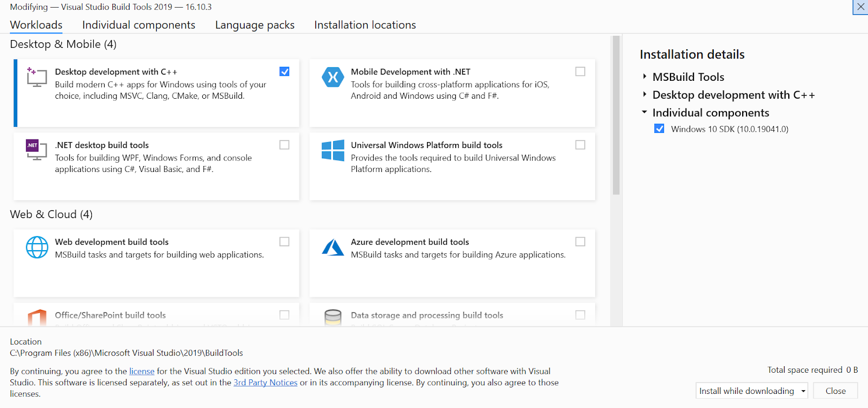Enable Mobile Development with .NET workload
Viewport: 868px width, 408px height.
point(580,72)
